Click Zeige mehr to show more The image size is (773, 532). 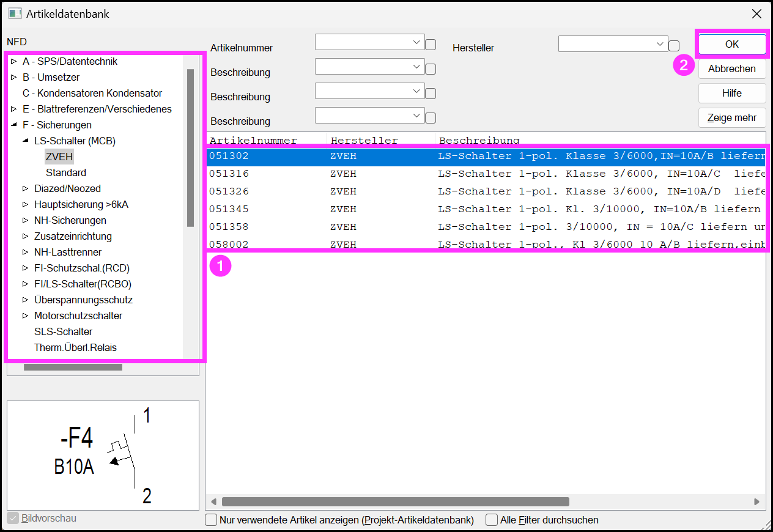[732, 117]
